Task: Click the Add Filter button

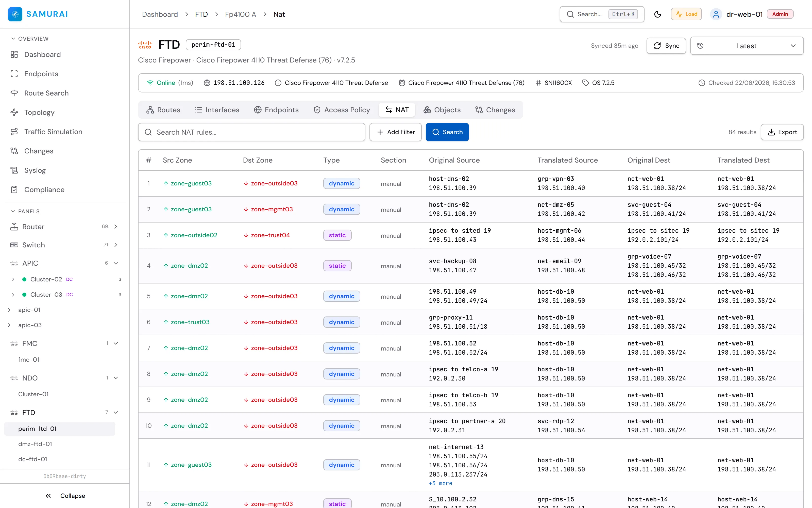Action: tap(396, 132)
